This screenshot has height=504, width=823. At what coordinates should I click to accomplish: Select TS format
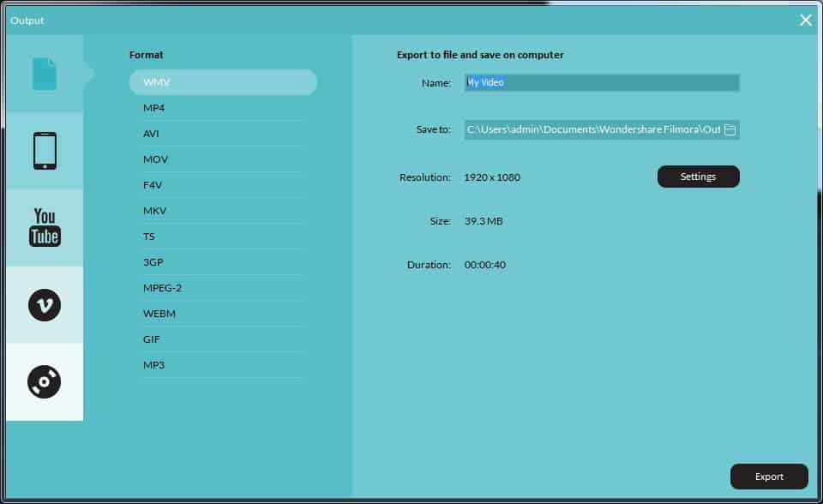click(x=223, y=237)
